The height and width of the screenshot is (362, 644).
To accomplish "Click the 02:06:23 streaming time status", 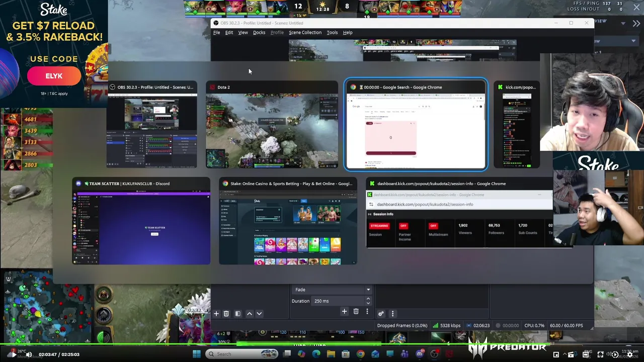I will click(x=478, y=325).
